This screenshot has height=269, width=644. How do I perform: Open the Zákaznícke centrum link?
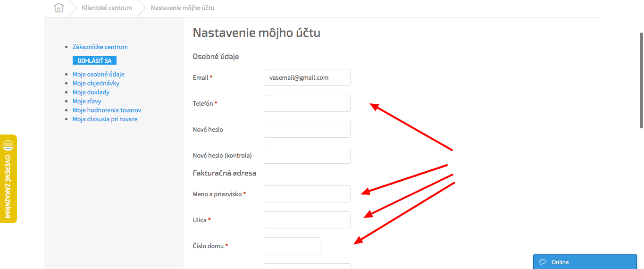pos(100,47)
